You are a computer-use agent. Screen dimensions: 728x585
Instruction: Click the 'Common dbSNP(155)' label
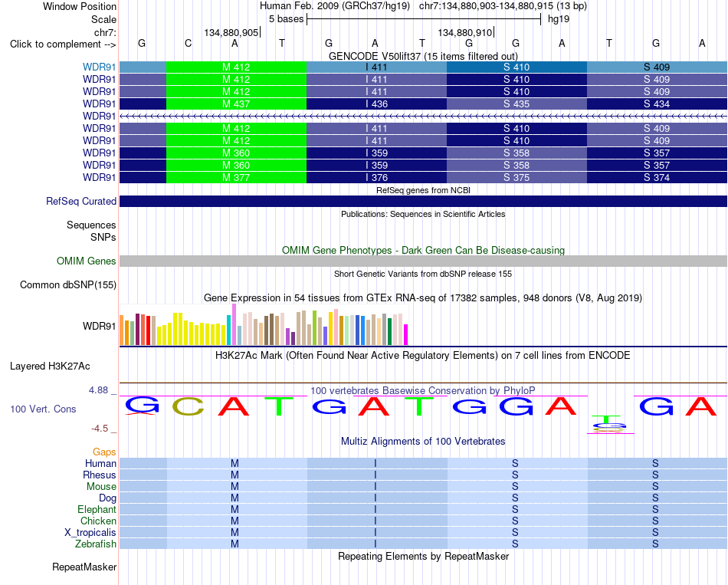coord(68,285)
